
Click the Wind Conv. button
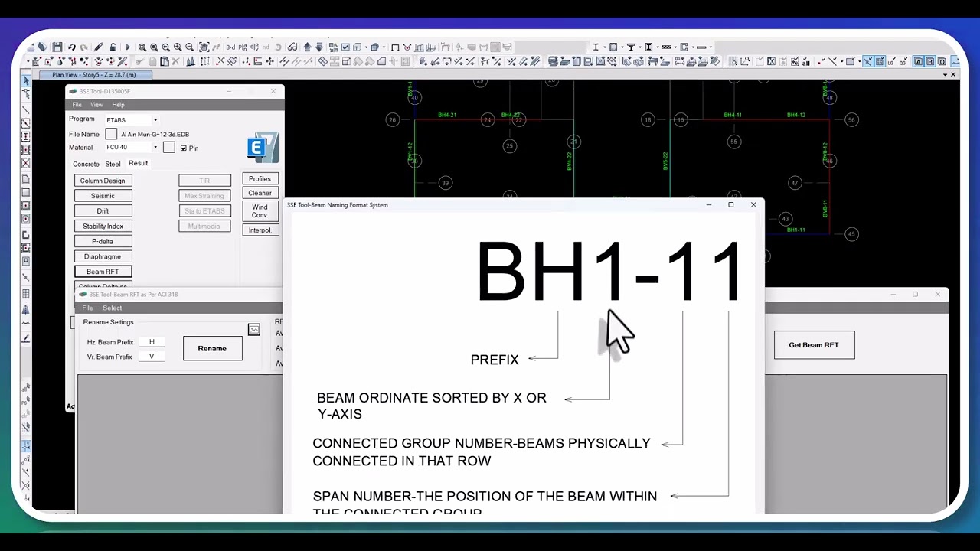pos(260,211)
